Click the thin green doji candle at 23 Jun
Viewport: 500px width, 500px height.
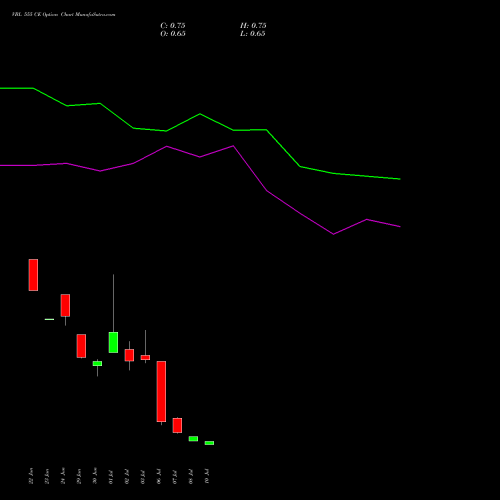(x=49, y=319)
